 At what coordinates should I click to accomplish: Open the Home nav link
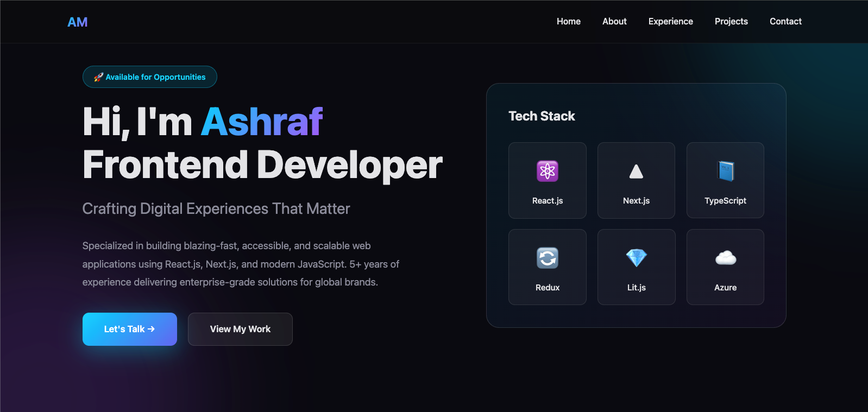click(569, 21)
